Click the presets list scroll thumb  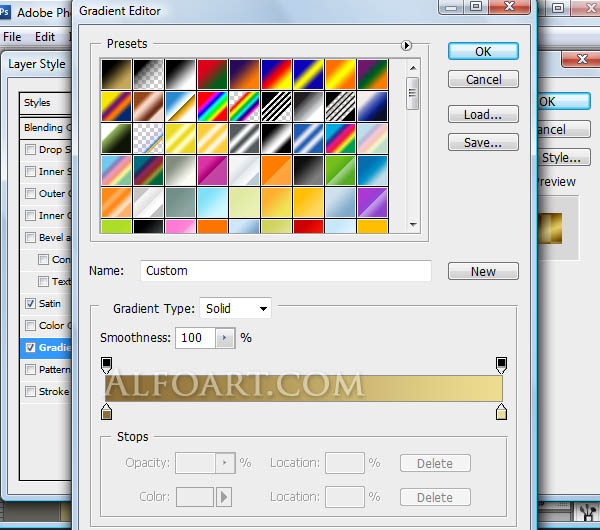412,93
